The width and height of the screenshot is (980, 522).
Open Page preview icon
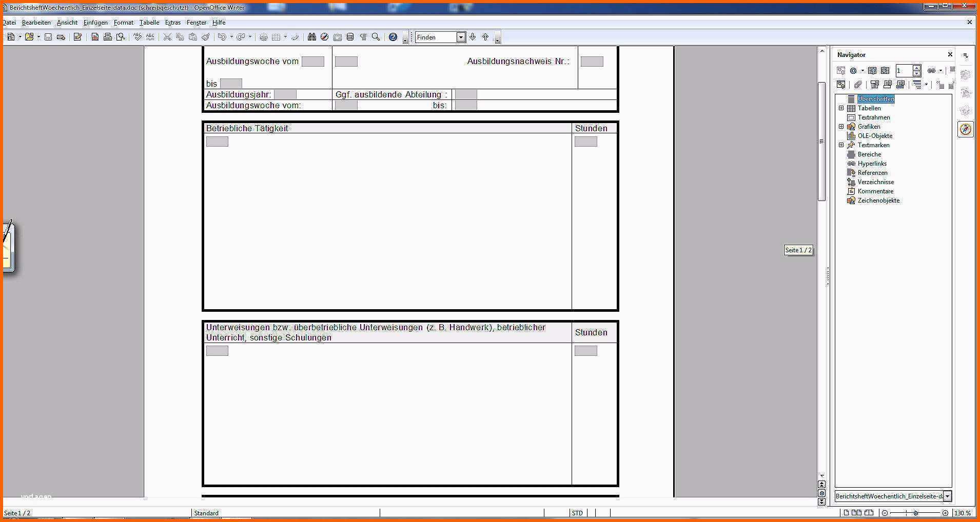coord(121,37)
